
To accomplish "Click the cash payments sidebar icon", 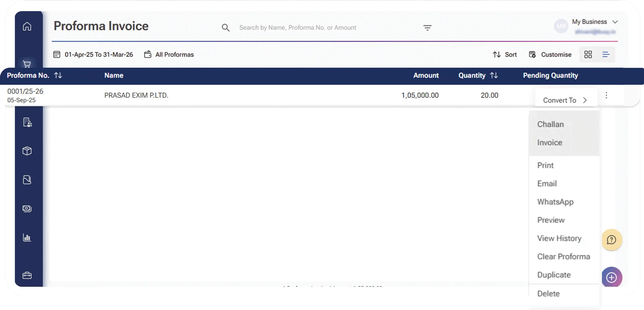I will point(27,208).
